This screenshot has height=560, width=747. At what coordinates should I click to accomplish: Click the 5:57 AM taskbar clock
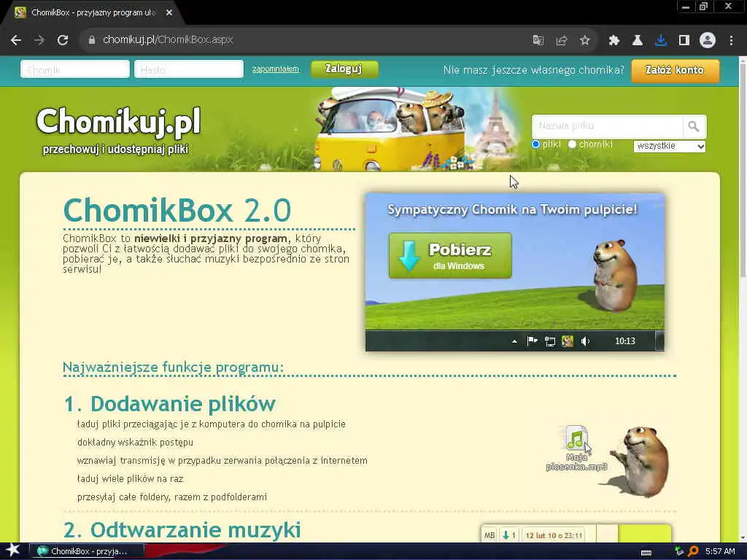(x=720, y=551)
